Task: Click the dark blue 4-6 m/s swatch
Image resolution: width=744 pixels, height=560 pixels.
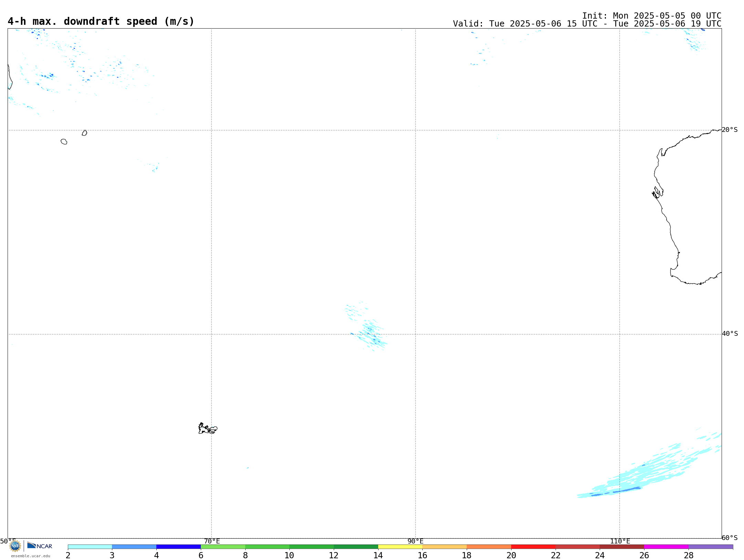Action: (x=179, y=547)
